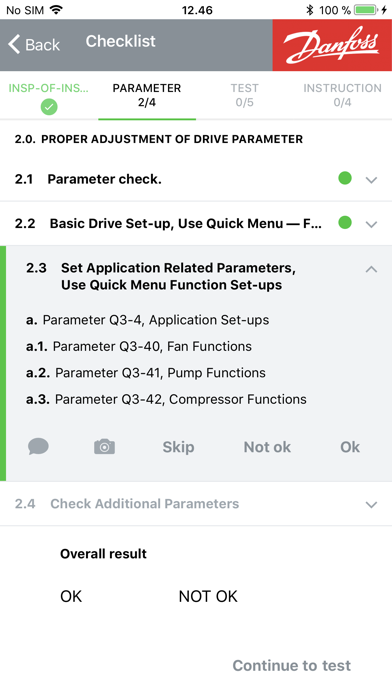Viewport: 392px width, 696px height.
Task: Select OK as overall result
Action: point(71,596)
